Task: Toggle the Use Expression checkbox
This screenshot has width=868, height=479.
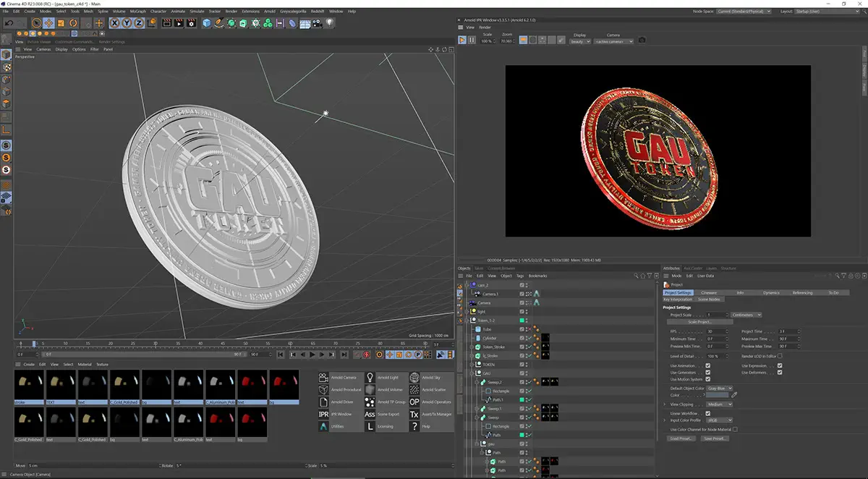Action: (x=780, y=365)
